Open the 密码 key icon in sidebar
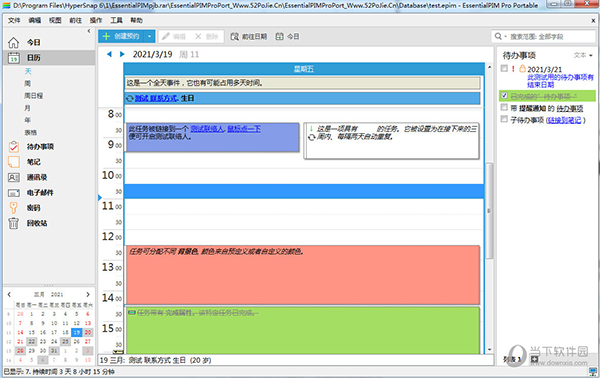Viewport: 600px width, 378px height. click(13, 208)
